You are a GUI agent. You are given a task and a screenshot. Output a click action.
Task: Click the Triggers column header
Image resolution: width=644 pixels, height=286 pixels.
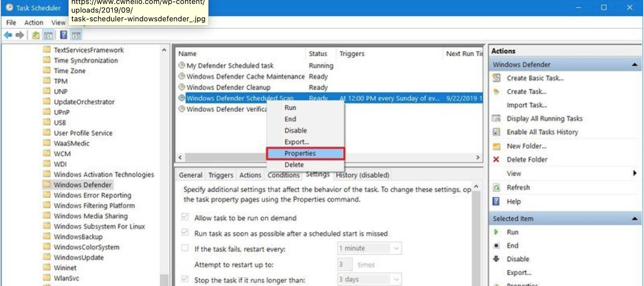coord(389,54)
